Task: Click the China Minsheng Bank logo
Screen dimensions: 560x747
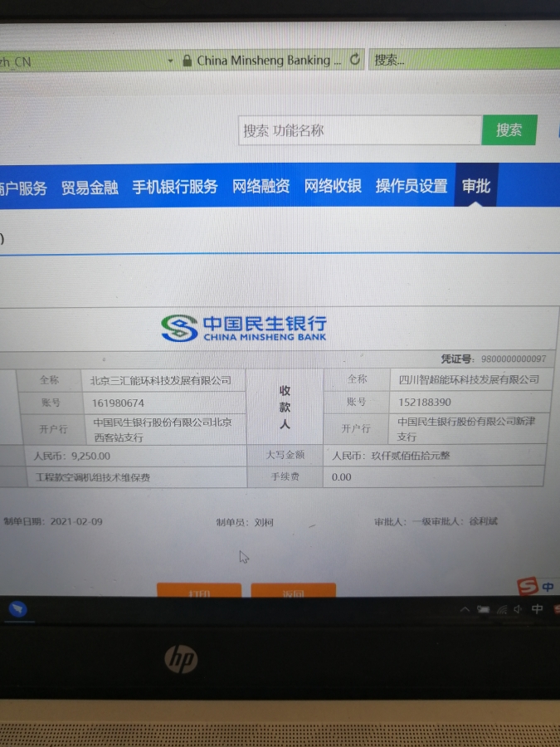Action: 244,328
